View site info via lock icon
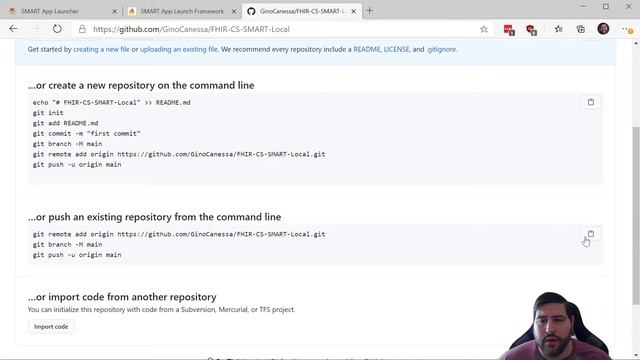This screenshot has width=640, height=360. click(82, 29)
